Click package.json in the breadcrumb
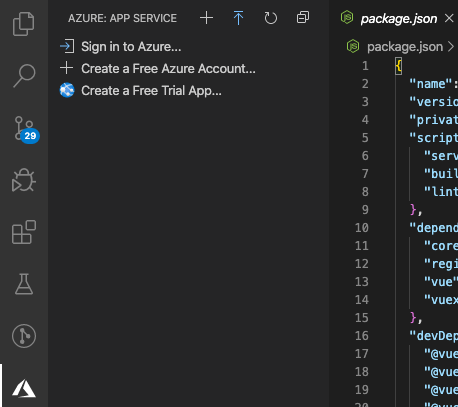Viewport: 458px width, 407px height. [x=405, y=47]
